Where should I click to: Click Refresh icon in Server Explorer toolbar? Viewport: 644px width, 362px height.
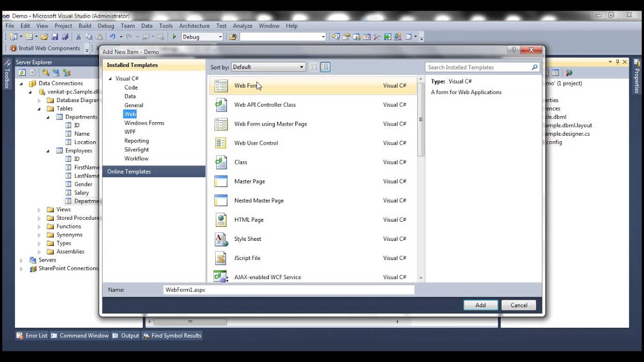point(22,73)
